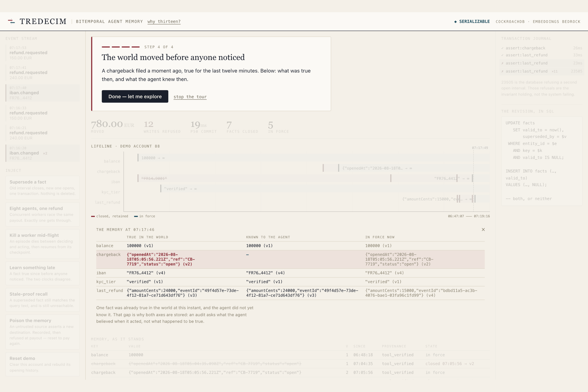Viewport: 588px width, 392px height.
Task: Click the "TRUE IN THE WORLD" column header
Action: [x=147, y=237]
